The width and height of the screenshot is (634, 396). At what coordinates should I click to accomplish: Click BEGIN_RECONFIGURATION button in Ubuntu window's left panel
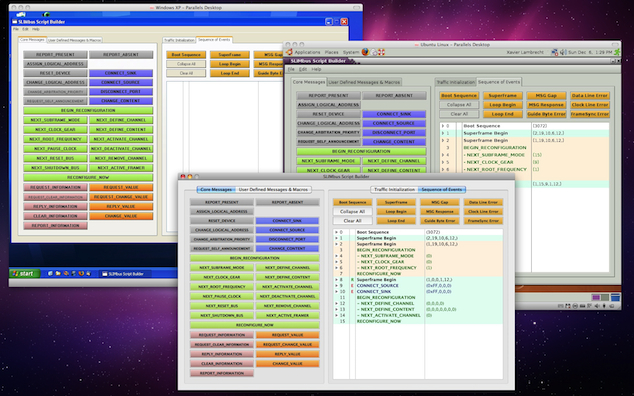361,151
